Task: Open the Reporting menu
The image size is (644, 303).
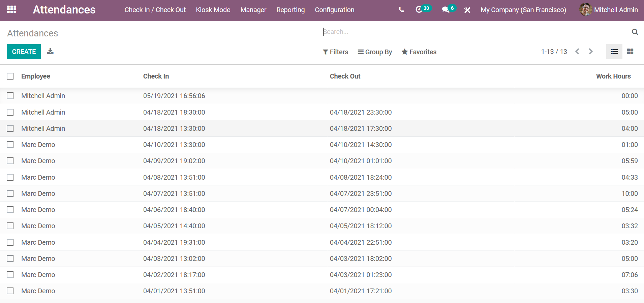Action: pos(290,10)
